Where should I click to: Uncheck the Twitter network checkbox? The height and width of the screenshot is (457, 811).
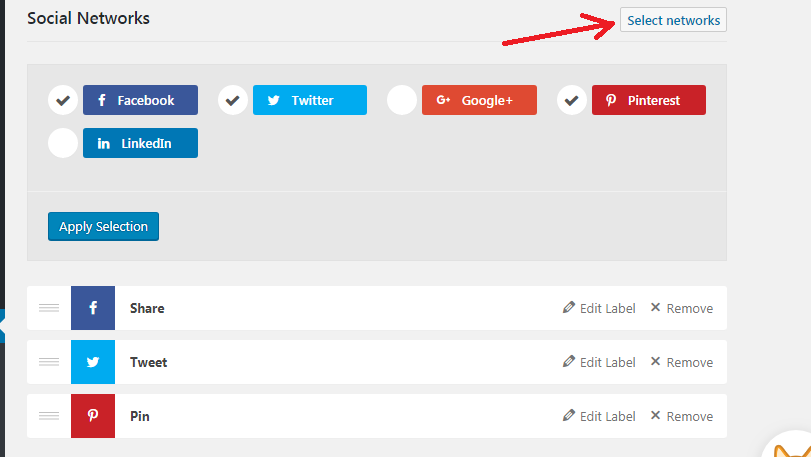click(x=233, y=100)
